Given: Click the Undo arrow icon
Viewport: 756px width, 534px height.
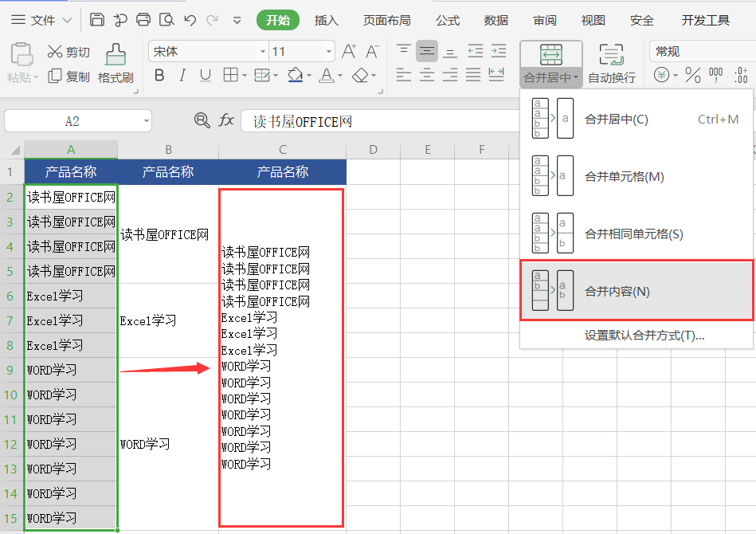Looking at the screenshot, I should click(190, 20).
